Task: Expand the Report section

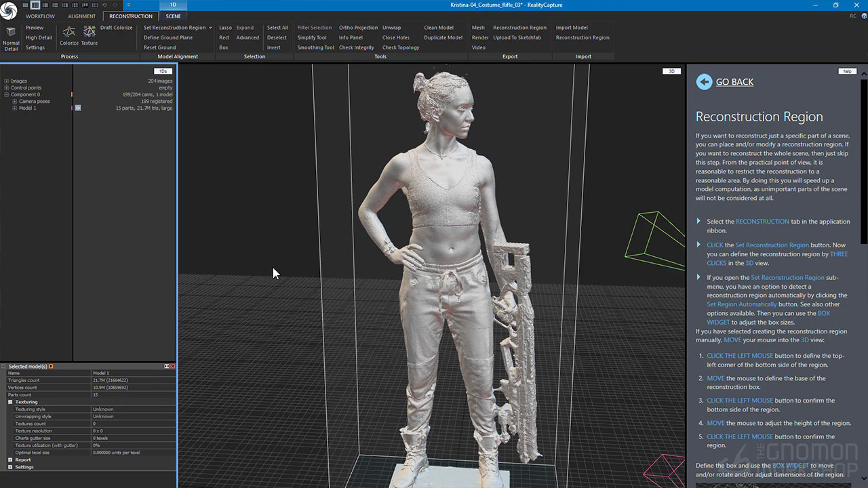Action: tap(10, 460)
